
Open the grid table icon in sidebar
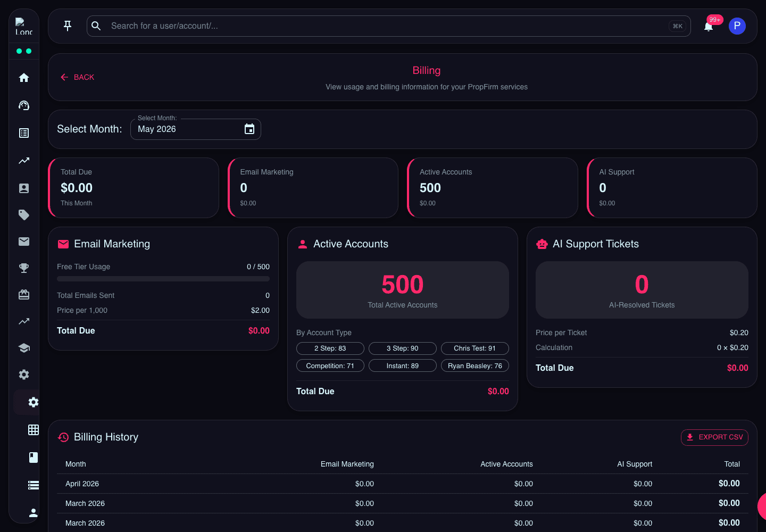tap(34, 430)
